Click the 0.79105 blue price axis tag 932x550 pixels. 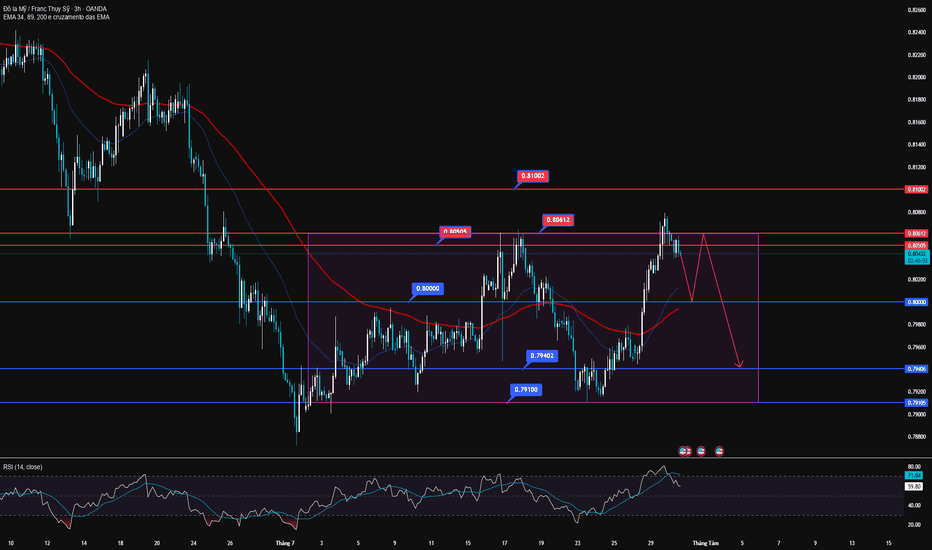(915, 403)
